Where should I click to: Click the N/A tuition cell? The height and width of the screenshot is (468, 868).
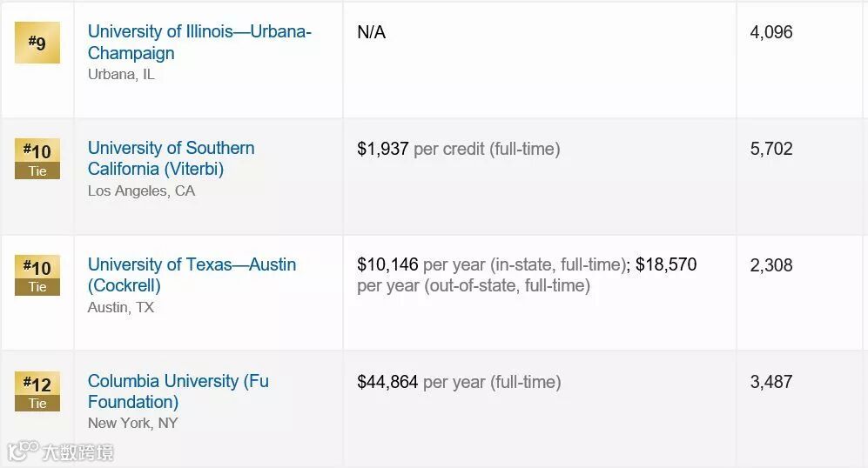371,32
